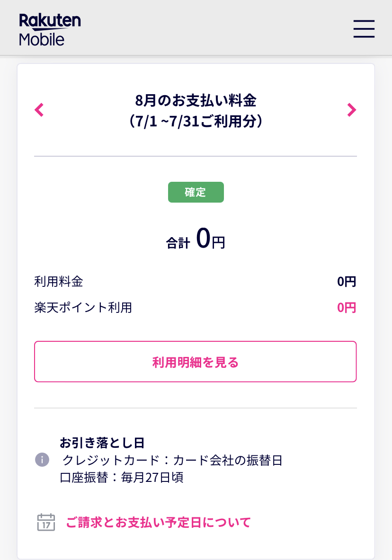Select the 楽天ポイント利用 label
The width and height of the screenshot is (392, 560).
coord(83,308)
